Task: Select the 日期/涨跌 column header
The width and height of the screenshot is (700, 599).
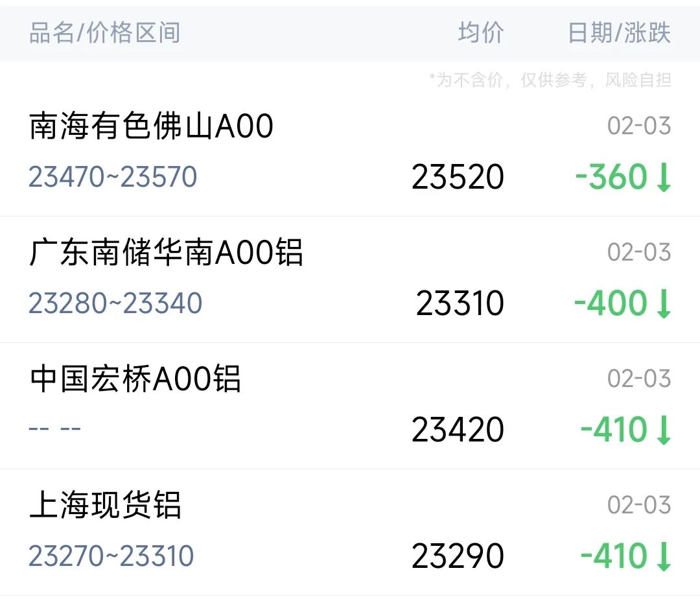Action: pos(618,33)
